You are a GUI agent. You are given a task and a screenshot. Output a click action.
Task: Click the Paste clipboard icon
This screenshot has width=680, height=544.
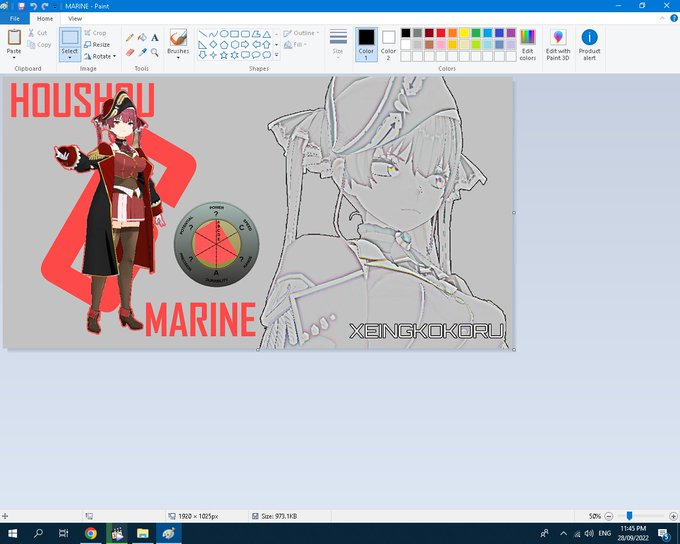(x=14, y=37)
